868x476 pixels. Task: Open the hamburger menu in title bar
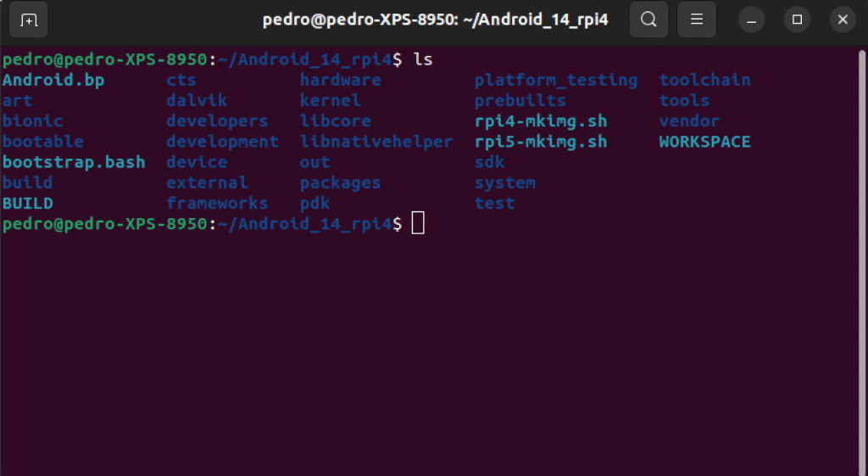pos(697,20)
